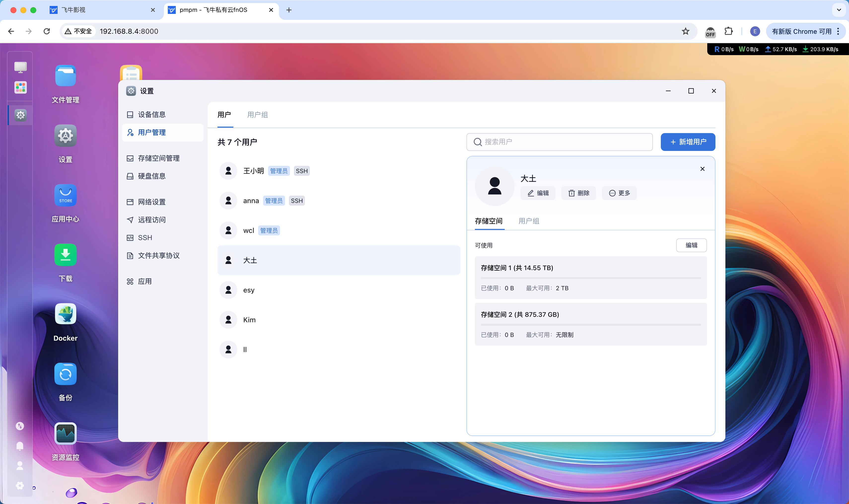
Task: Click 编辑 button next to 可使用
Action: click(691, 245)
